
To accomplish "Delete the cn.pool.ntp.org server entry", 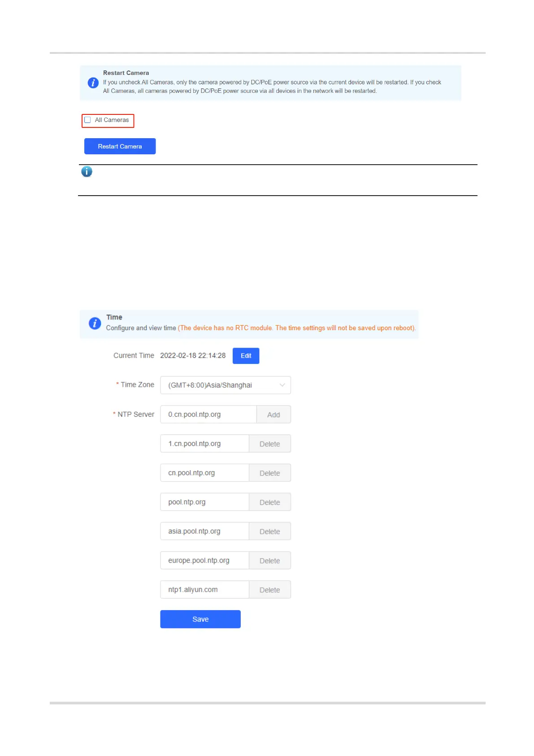I will point(270,473).
